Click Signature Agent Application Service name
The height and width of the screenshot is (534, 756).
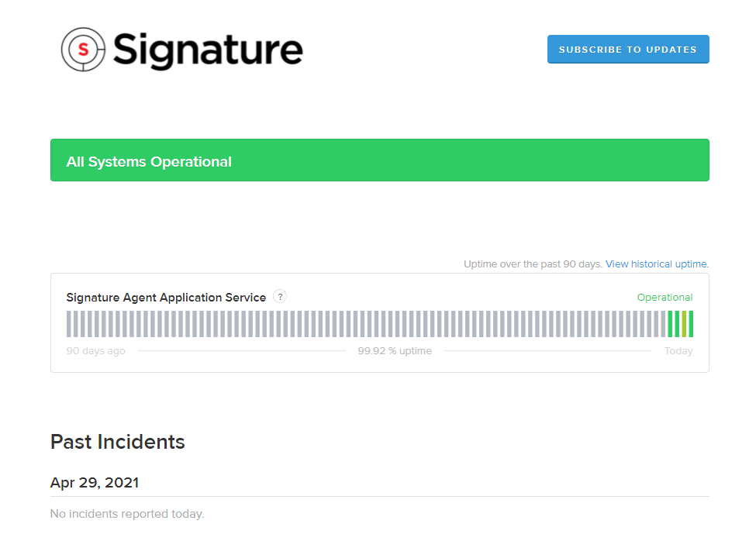[x=166, y=298]
